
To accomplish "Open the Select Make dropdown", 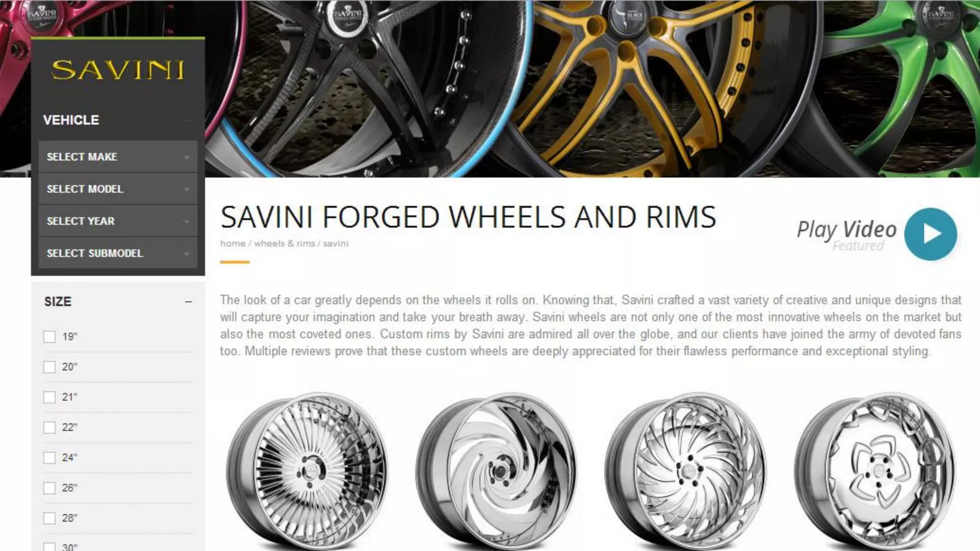I will 118,156.
